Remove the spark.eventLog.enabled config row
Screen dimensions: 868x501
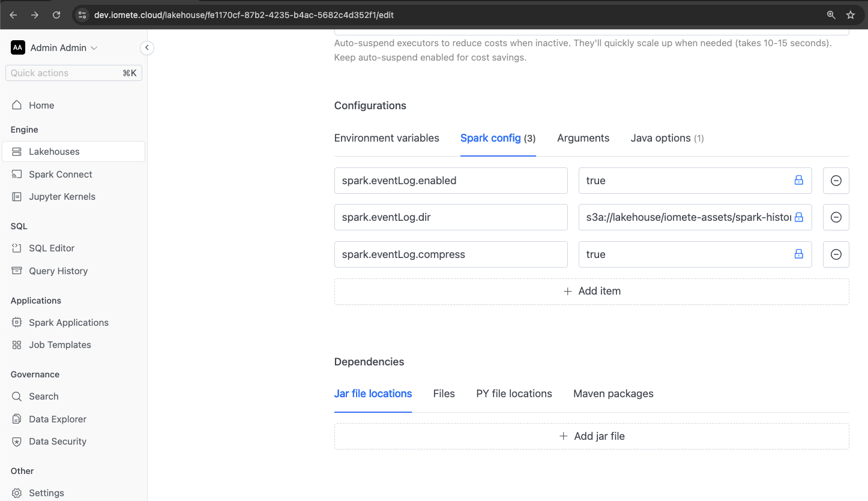point(836,181)
